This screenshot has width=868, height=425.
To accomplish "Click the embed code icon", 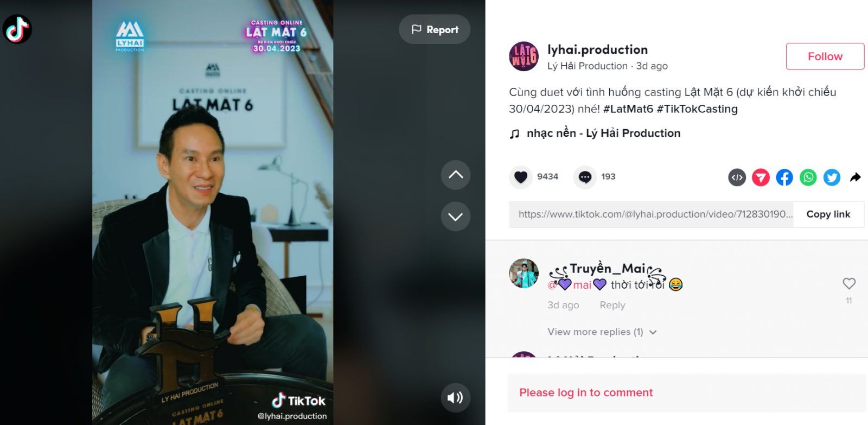I will pyautogui.click(x=737, y=177).
